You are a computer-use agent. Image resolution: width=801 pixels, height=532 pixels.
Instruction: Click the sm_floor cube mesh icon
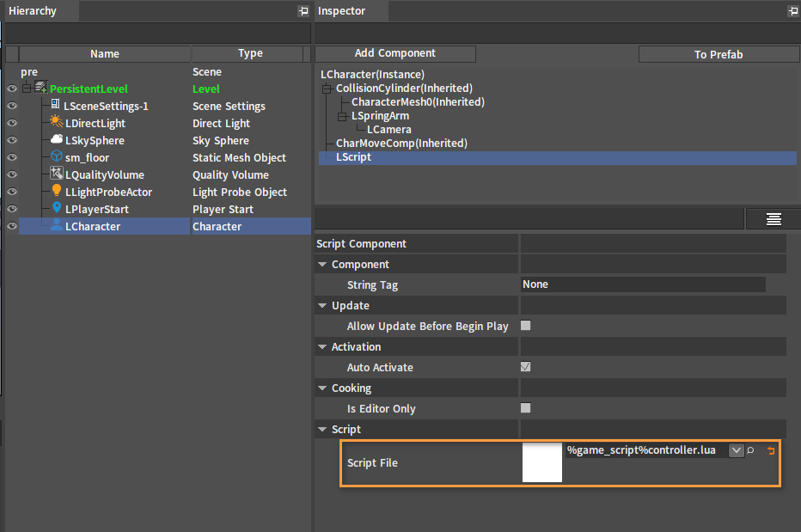(x=57, y=156)
